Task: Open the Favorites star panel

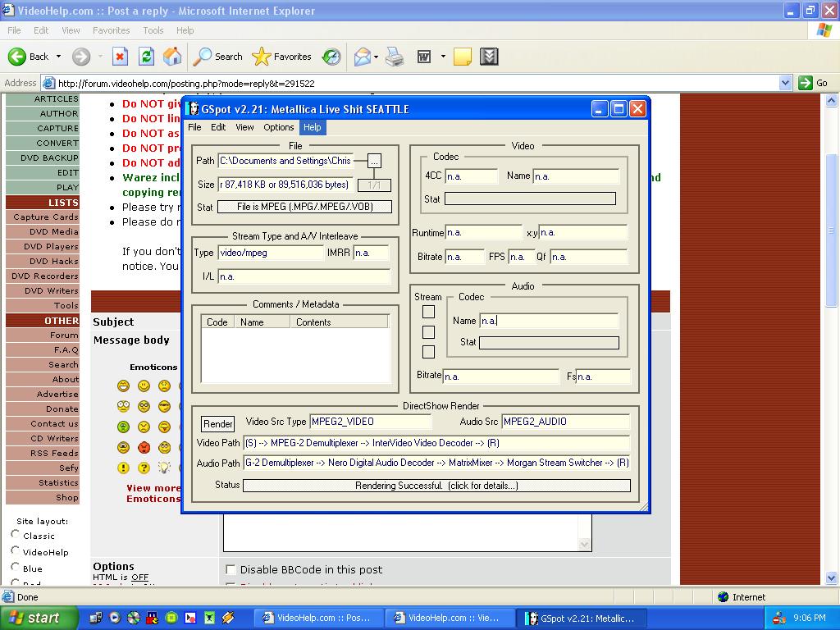Action: click(282, 57)
